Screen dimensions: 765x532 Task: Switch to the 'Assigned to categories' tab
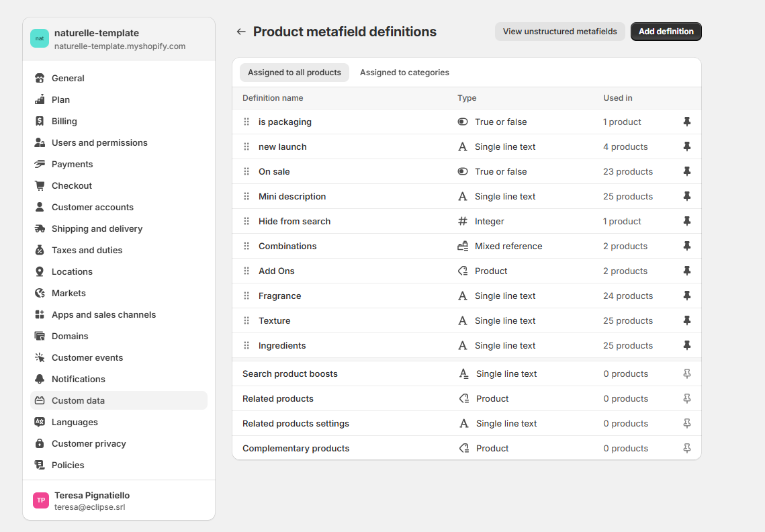404,73
